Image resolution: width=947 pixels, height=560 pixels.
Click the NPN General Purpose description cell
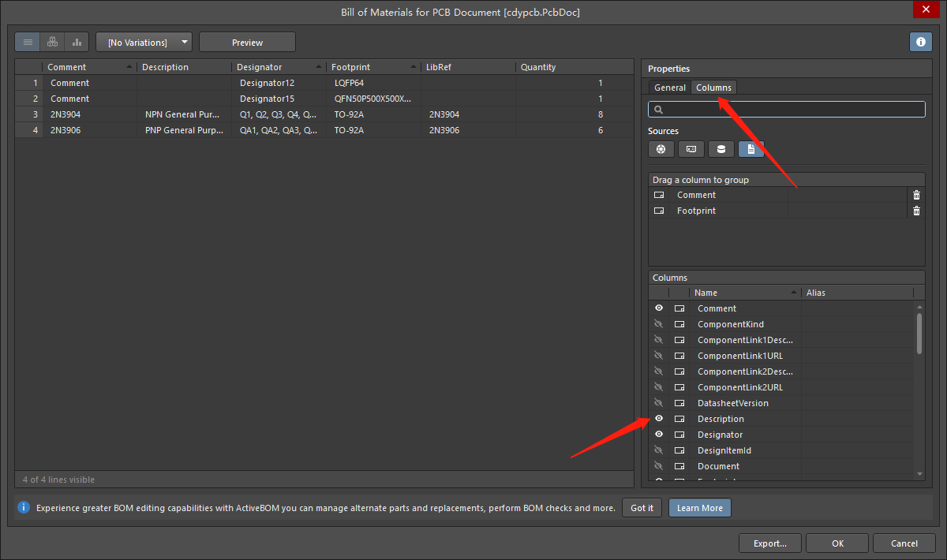(184, 114)
